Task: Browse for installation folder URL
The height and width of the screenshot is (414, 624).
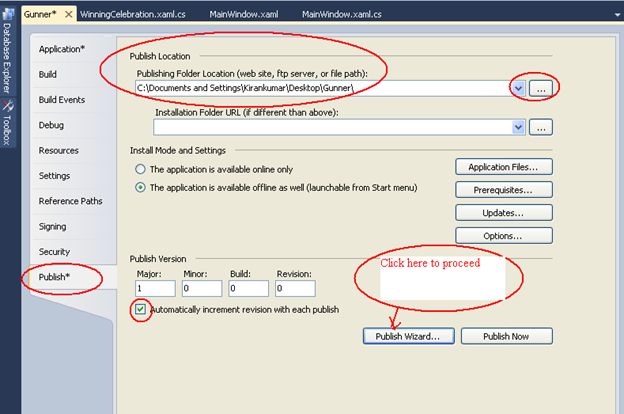Action: click(x=541, y=127)
